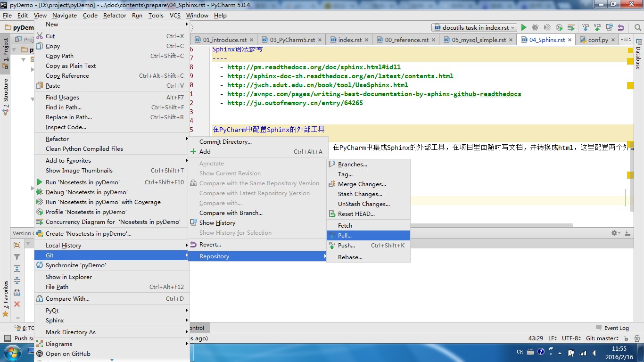Click the red X delete icon
644x362 pixels.
17,304
